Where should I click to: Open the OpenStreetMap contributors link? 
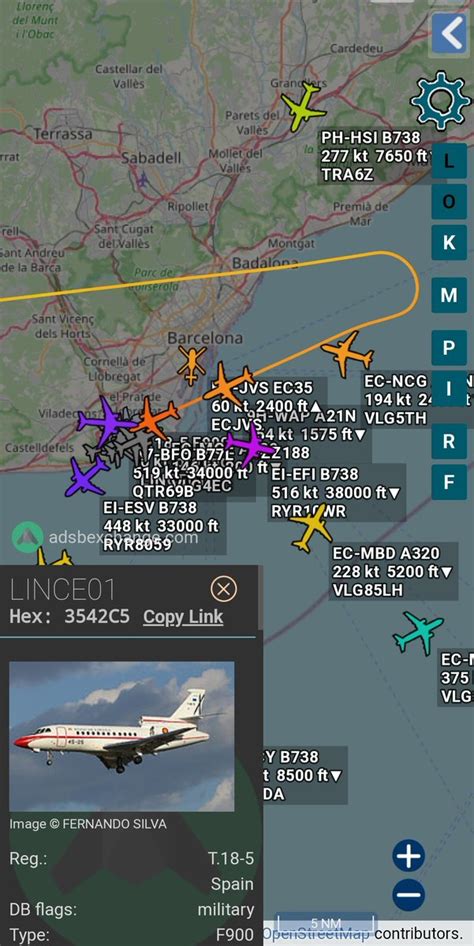tap(363, 933)
